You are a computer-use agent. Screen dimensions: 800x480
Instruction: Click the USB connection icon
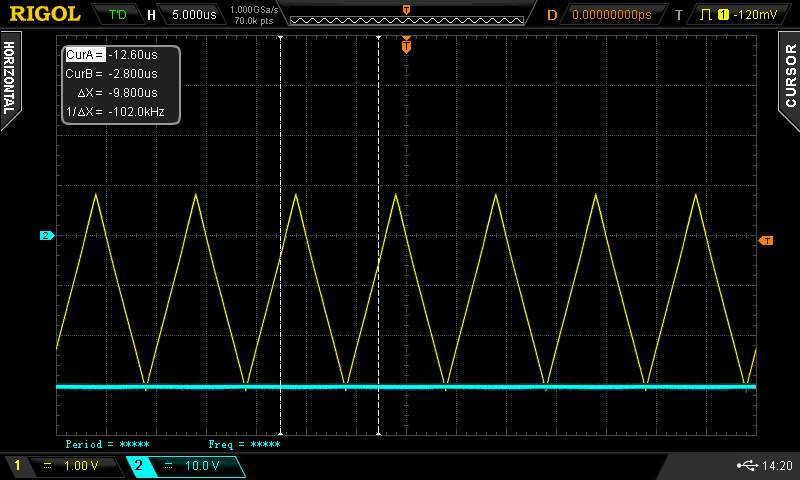(746, 465)
